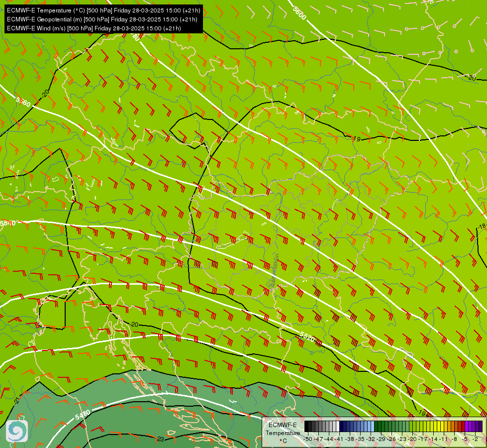Click the -47 tick label on the colorbar
The height and width of the screenshot is (448, 487).
click(x=318, y=439)
